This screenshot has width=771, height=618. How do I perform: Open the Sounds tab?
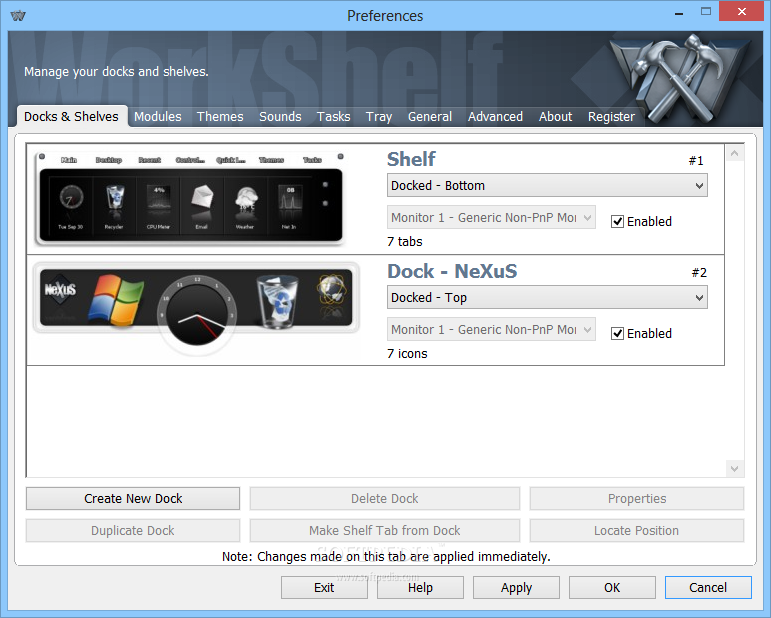tap(280, 117)
